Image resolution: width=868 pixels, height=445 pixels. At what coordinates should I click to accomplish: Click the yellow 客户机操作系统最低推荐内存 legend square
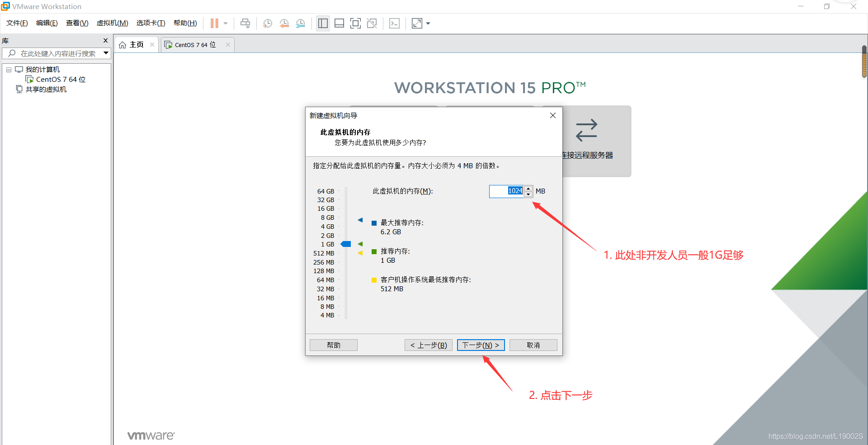[x=374, y=280]
